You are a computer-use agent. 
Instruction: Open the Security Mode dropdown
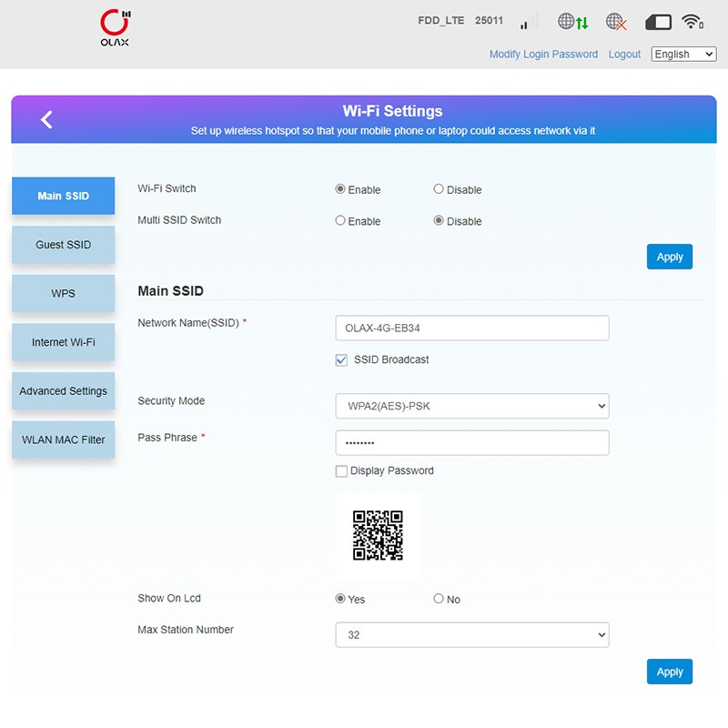coord(472,406)
